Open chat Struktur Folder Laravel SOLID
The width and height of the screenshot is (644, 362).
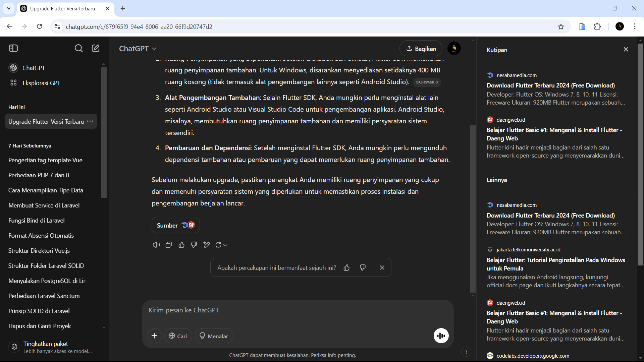point(51,266)
